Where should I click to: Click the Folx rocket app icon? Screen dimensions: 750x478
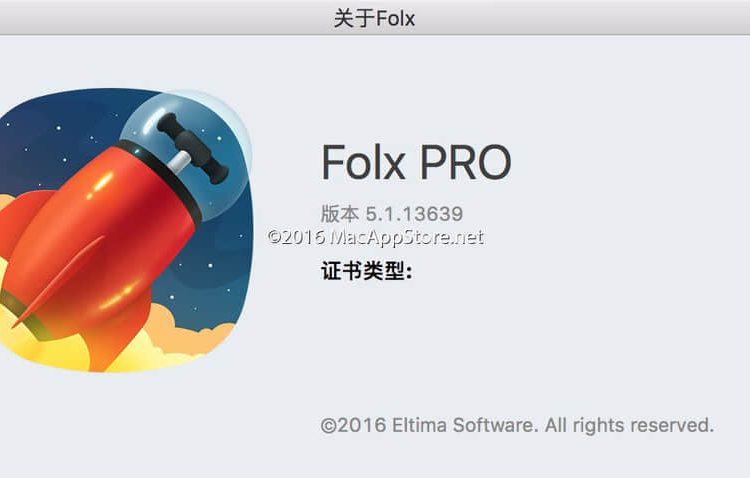click(x=125, y=230)
